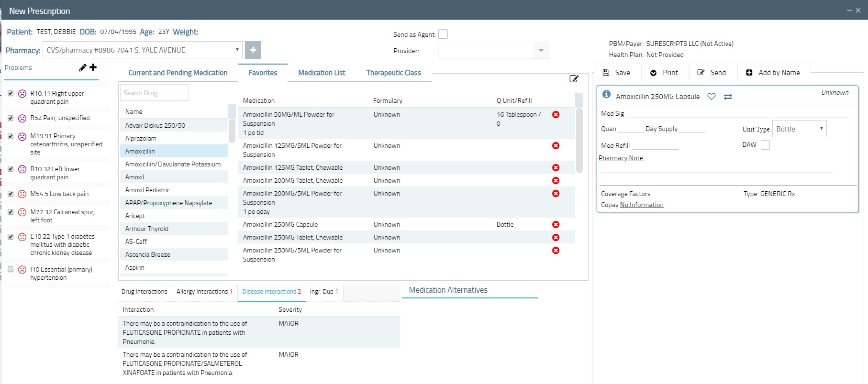Select Ascencia Breeze in the name list

pos(174,254)
